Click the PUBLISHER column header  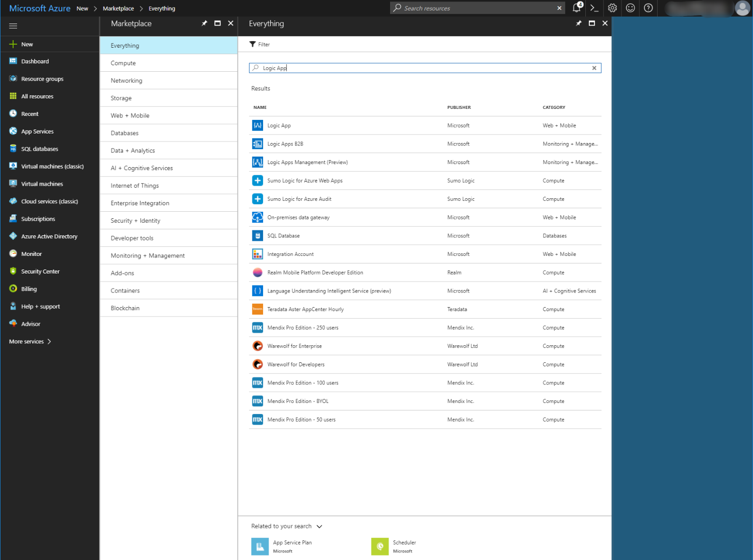tap(459, 107)
